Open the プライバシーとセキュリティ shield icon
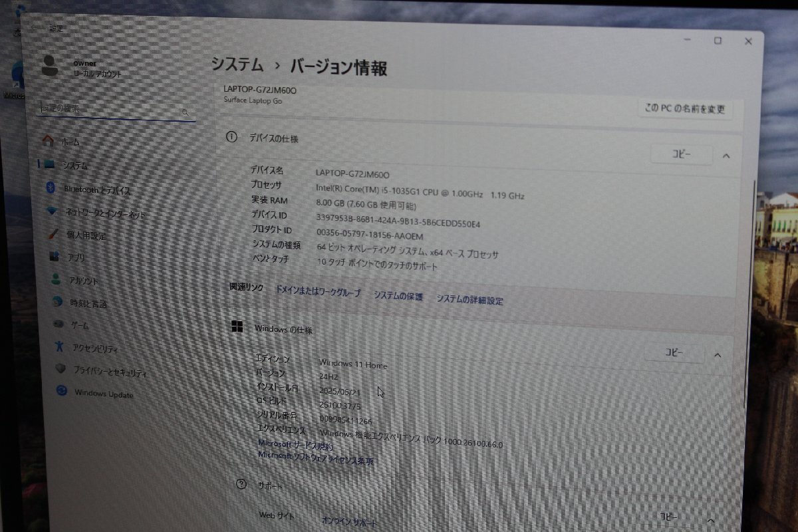 click(x=61, y=368)
